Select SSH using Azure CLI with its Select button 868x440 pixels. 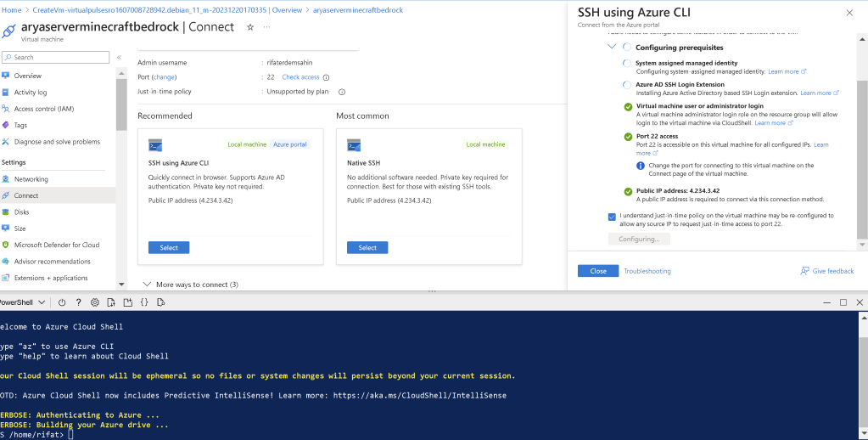pyautogui.click(x=169, y=248)
